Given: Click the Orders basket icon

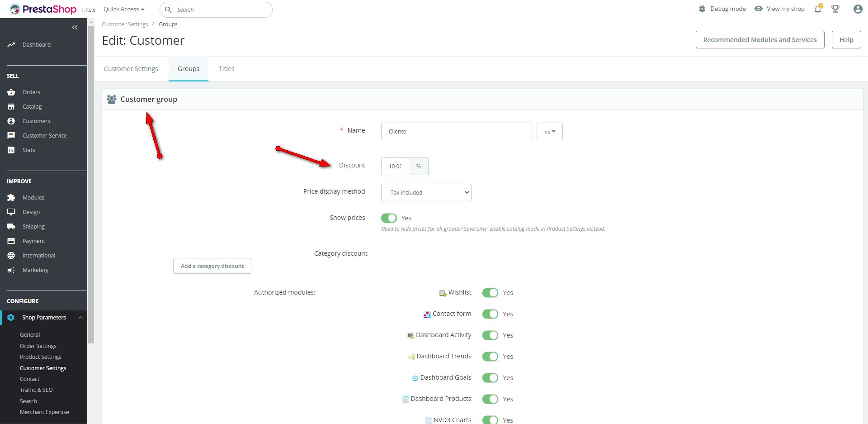Looking at the screenshot, I should click(x=11, y=92).
